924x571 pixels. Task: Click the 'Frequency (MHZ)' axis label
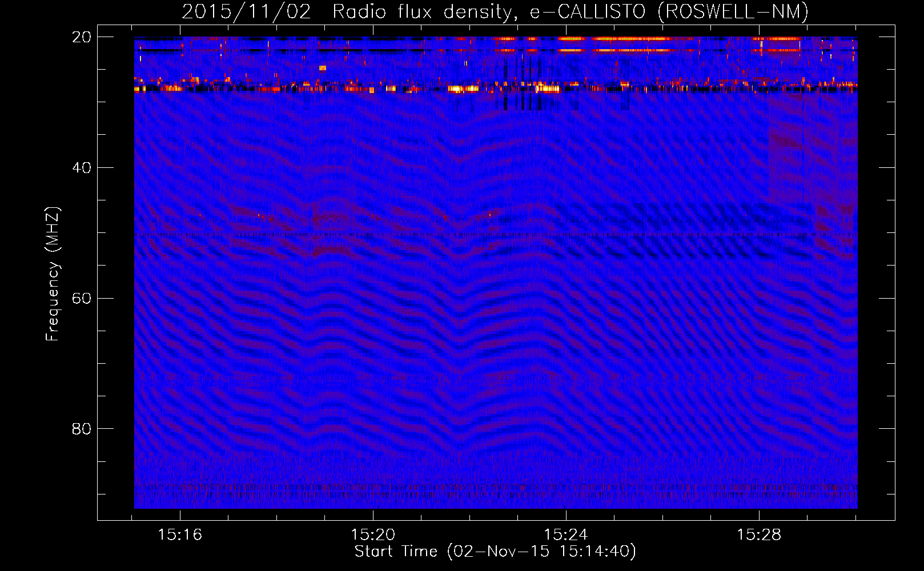click(53, 274)
